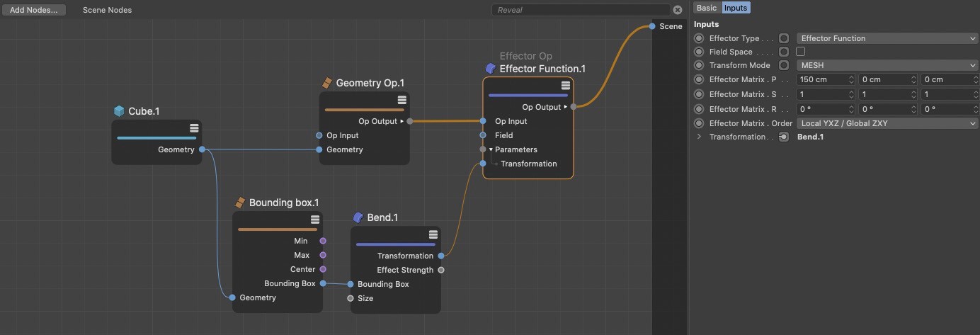Step the Effector Matrix P 150 cm value
980x335 pixels.
click(x=851, y=80)
